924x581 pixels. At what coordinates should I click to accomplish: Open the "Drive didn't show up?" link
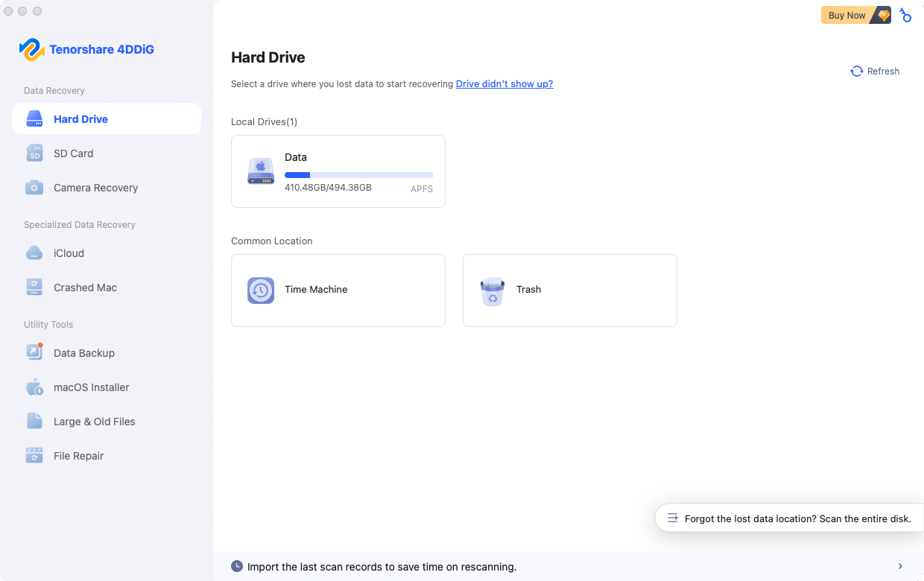(504, 84)
